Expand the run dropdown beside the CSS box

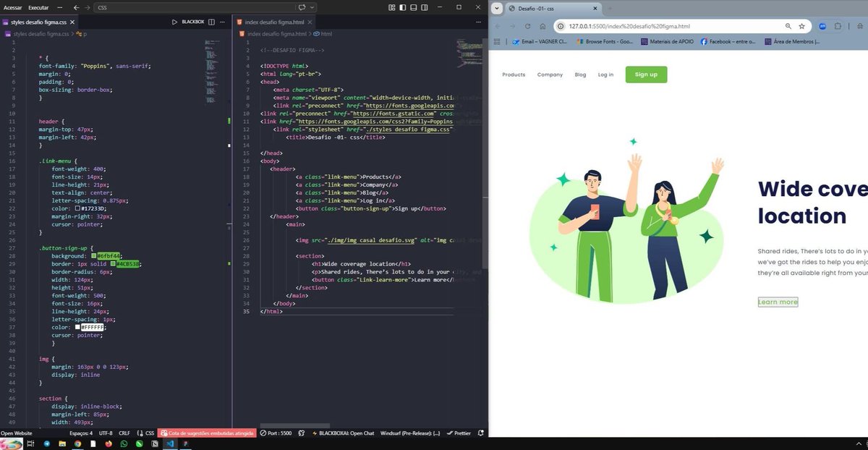pos(311,7)
